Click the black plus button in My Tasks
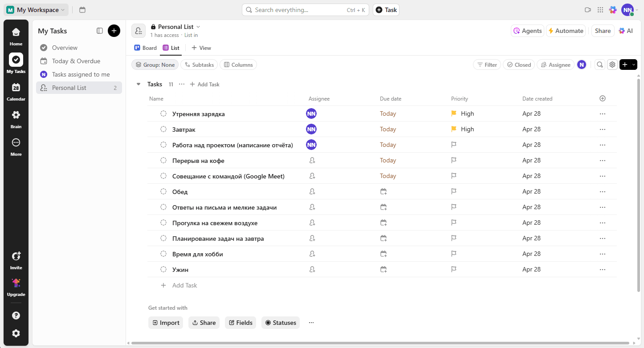 click(114, 31)
